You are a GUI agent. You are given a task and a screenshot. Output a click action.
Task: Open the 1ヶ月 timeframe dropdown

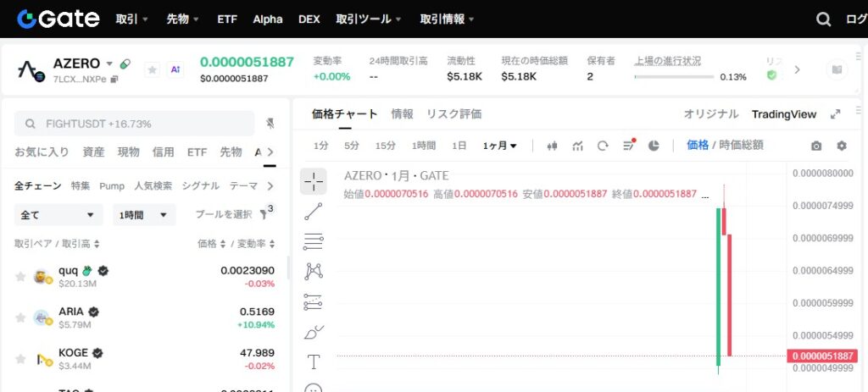pos(499,146)
